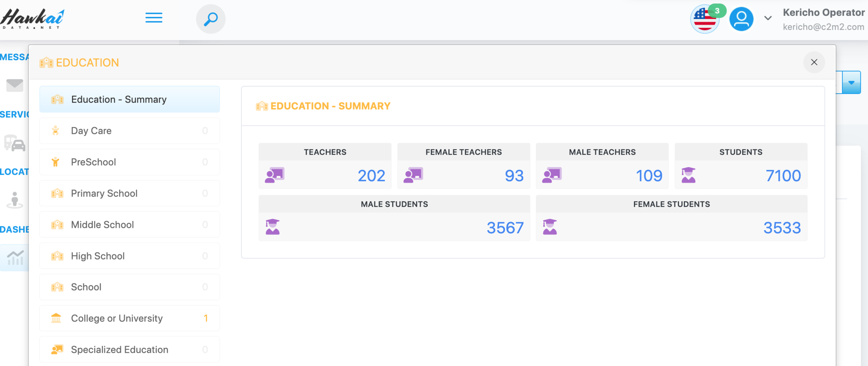
Task: Click the Male Teachers value 109
Action: [649, 176]
